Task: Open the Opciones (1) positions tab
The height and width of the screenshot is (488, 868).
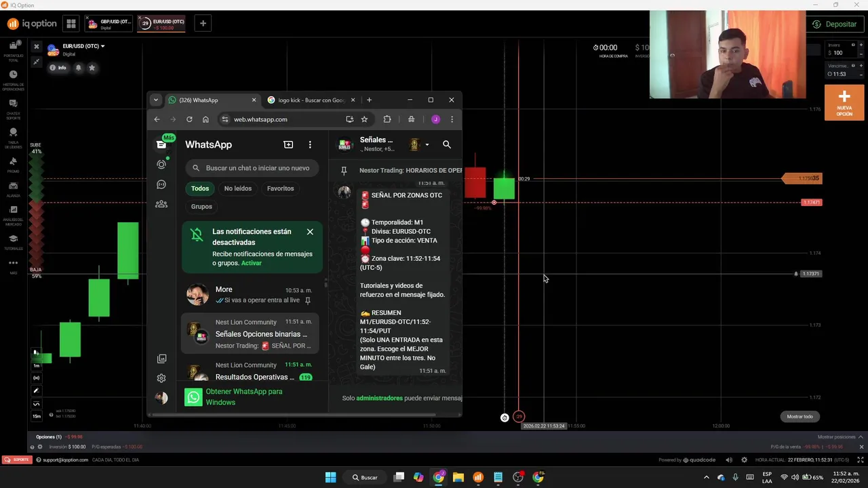Action: pyautogui.click(x=49, y=437)
